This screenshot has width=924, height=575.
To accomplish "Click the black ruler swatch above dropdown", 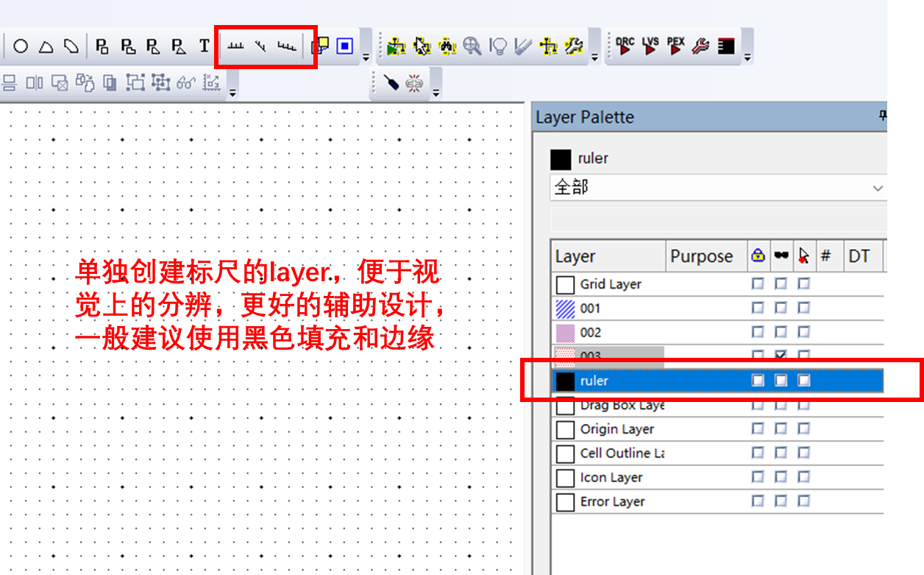I will pyautogui.click(x=561, y=159).
